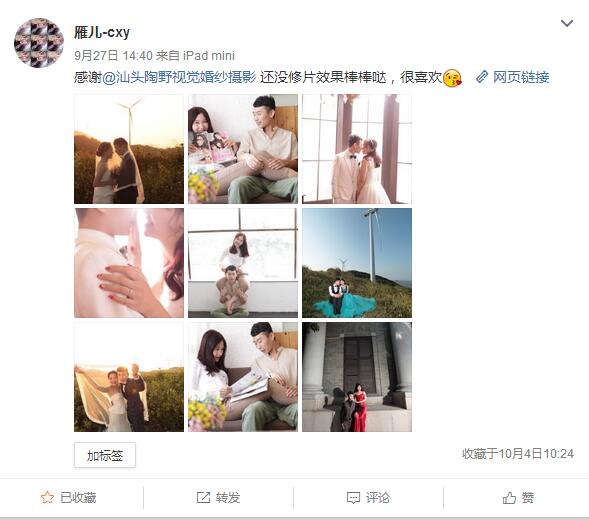The height and width of the screenshot is (520, 589).
Task: Click the 加标签 button
Action: coord(105,455)
